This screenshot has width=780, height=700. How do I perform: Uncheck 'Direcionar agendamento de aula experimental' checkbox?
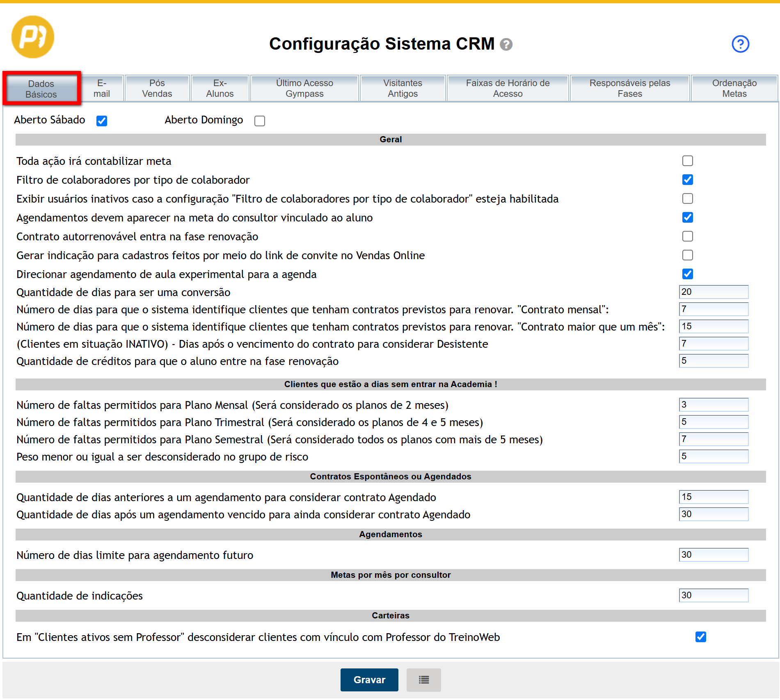[688, 274]
